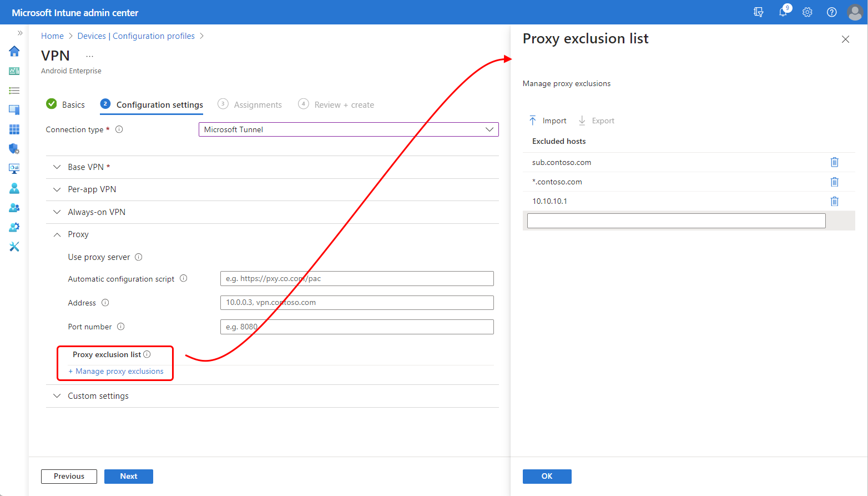Click the OK button
Viewport: 868px width, 496px height.
coord(547,477)
